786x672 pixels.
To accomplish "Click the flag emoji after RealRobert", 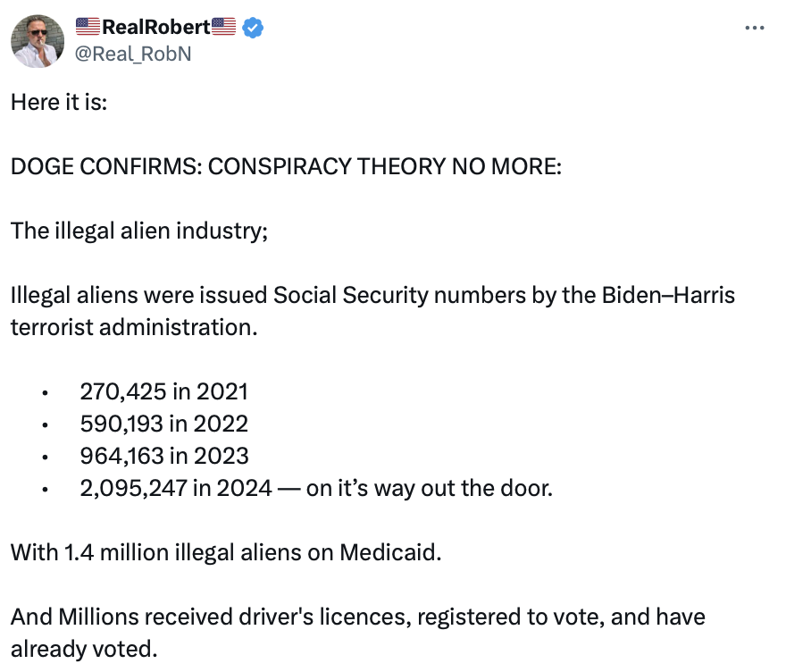I will [224, 27].
